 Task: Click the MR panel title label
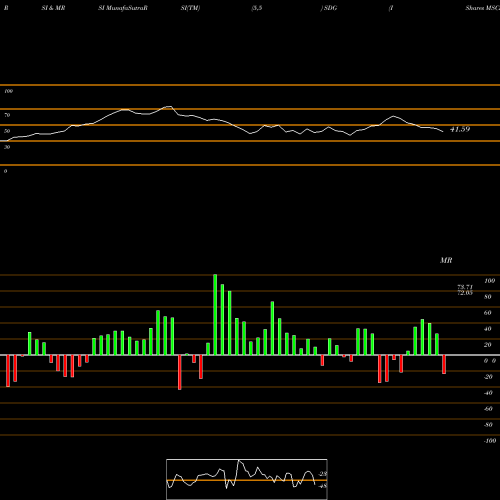coord(446,260)
